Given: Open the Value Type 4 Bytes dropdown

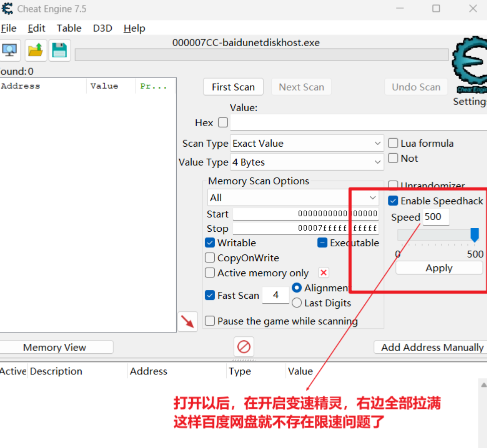Looking at the screenshot, I should pos(307,162).
